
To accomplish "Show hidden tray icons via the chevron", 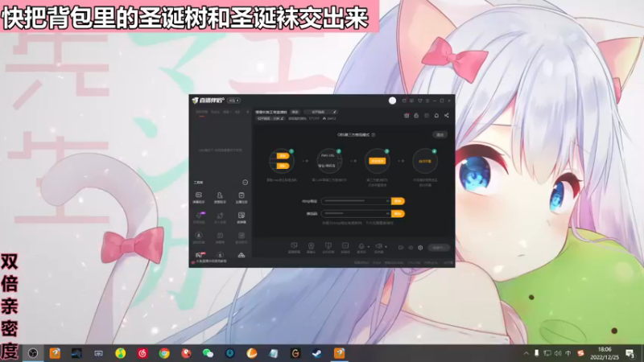I will 526,353.
